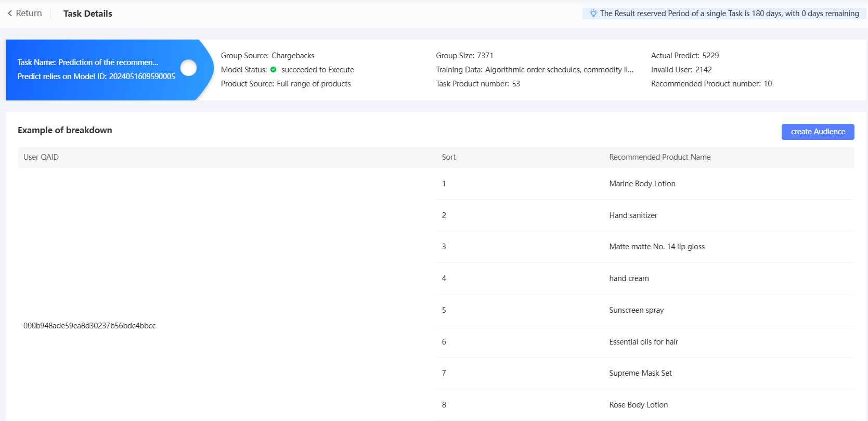Click the Essential oils for hair entry
Viewport: 868px width, 421px height.
tap(644, 342)
